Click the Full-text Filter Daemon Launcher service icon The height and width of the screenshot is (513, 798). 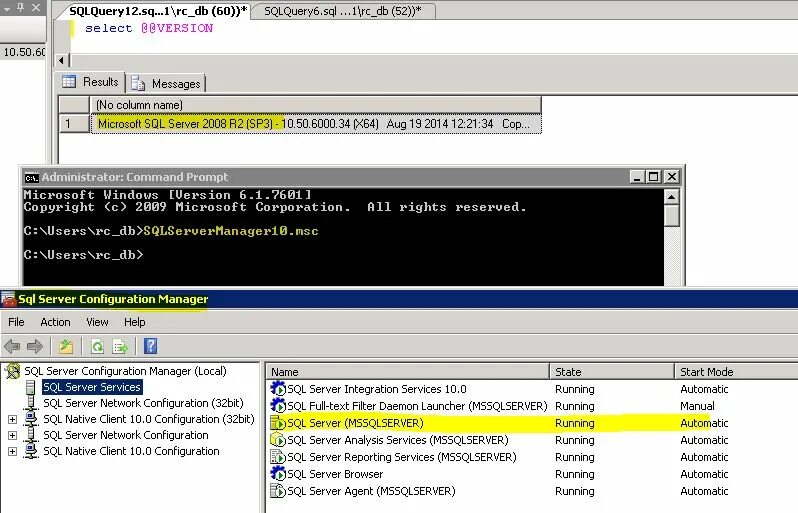point(278,406)
